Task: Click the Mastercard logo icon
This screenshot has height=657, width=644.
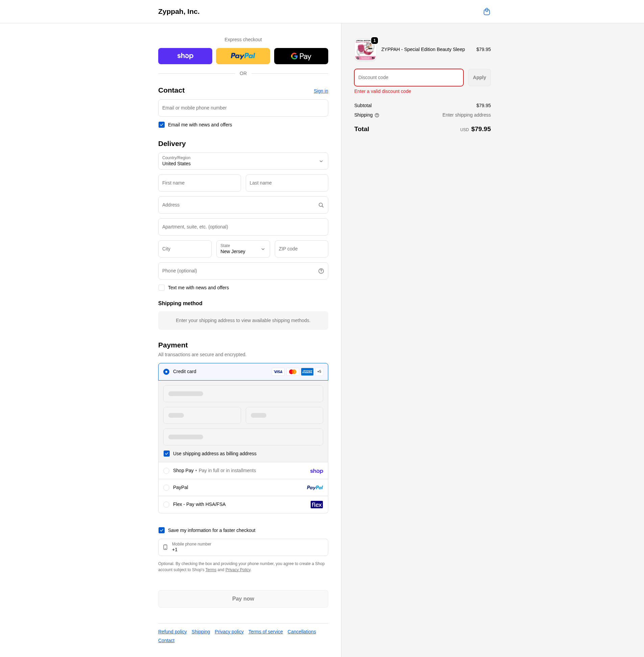Action: [292, 372]
